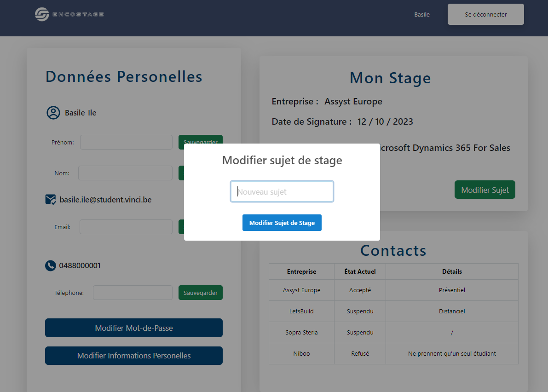Click the signature date 12 / 10 / 2023
The width and height of the screenshot is (548, 392).
[x=385, y=121]
